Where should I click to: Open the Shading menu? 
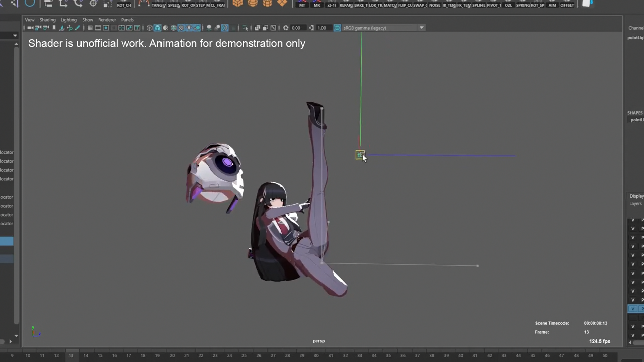pos(48,20)
